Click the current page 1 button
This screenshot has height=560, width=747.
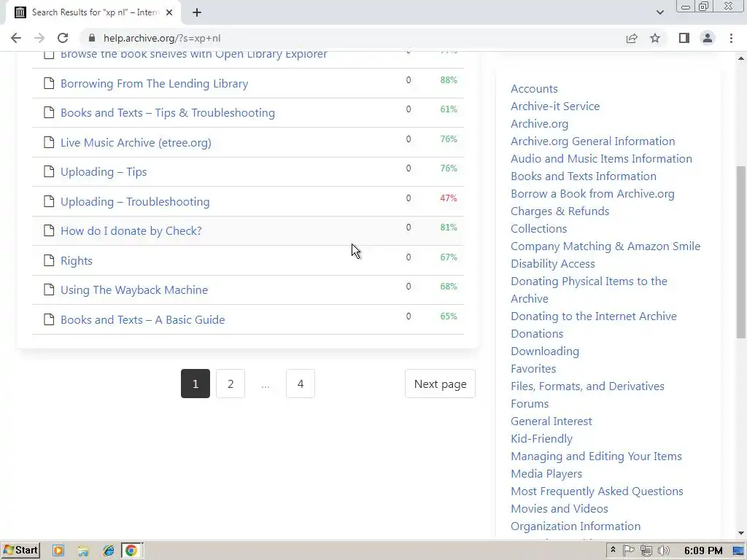(196, 384)
